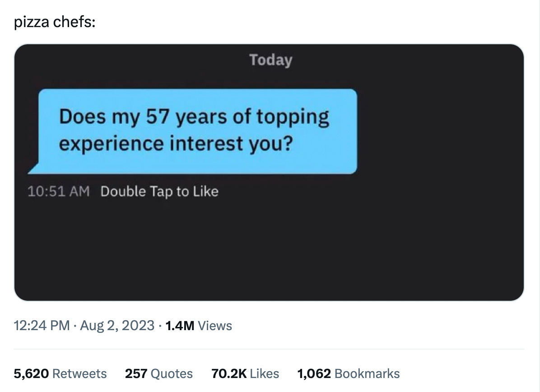
Task: Select the blue message bubble
Action: pos(196,131)
